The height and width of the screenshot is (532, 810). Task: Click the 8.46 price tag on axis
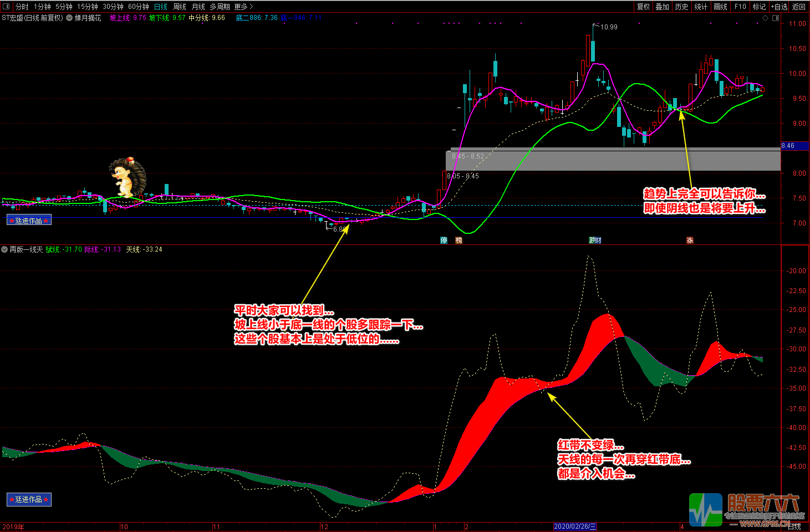coord(788,146)
